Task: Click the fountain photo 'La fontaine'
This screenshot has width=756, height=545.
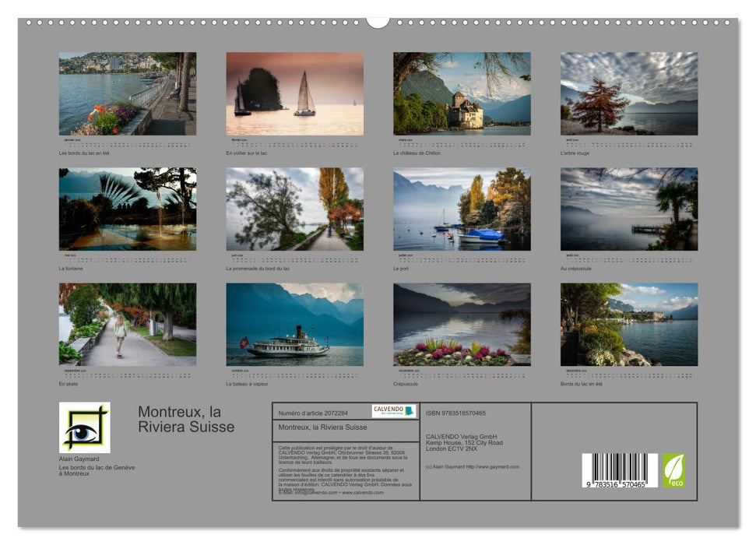Action: [128, 210]
